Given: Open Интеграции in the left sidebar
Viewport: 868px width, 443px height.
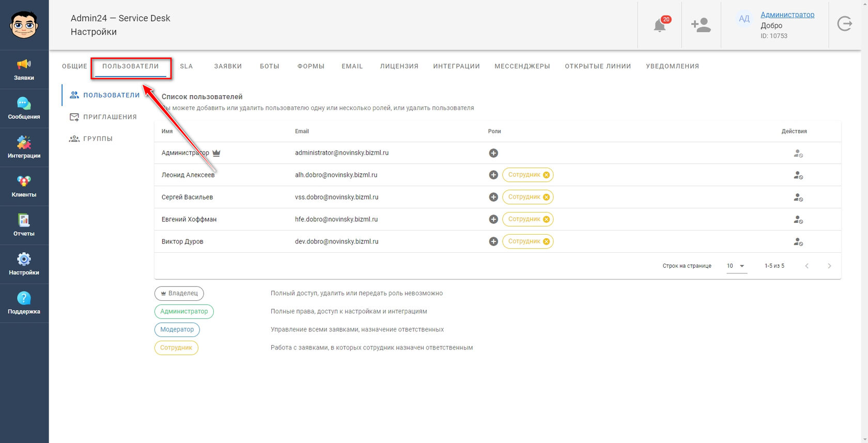Looking at the screenshot, I should coord(24,147).
